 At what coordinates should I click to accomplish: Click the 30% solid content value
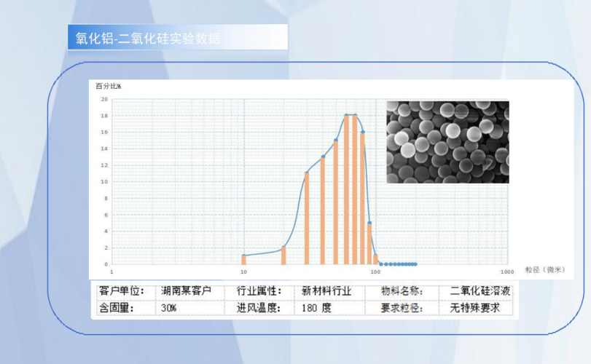point(169,308)
